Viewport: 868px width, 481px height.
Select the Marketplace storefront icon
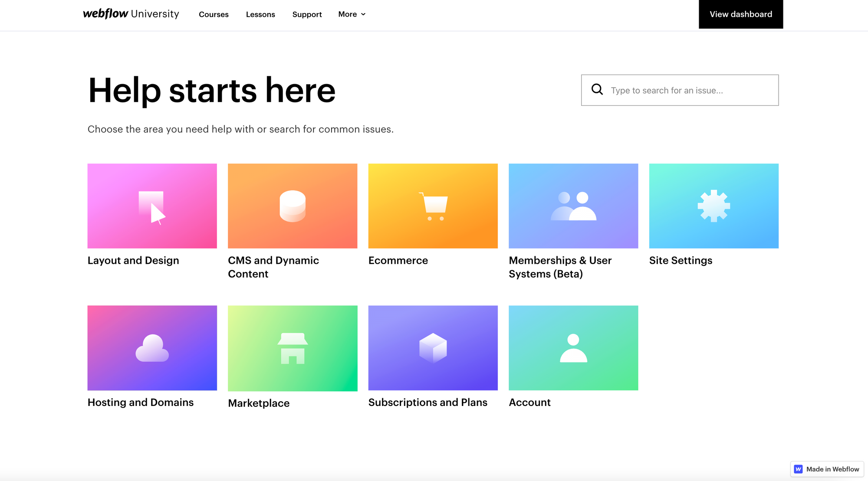293,348
